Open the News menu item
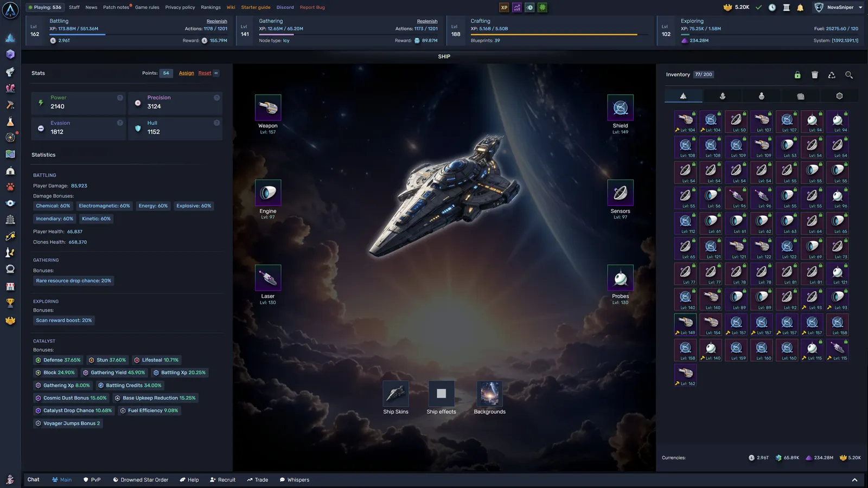The image size is (868, 488). click(x=91, y=8)
